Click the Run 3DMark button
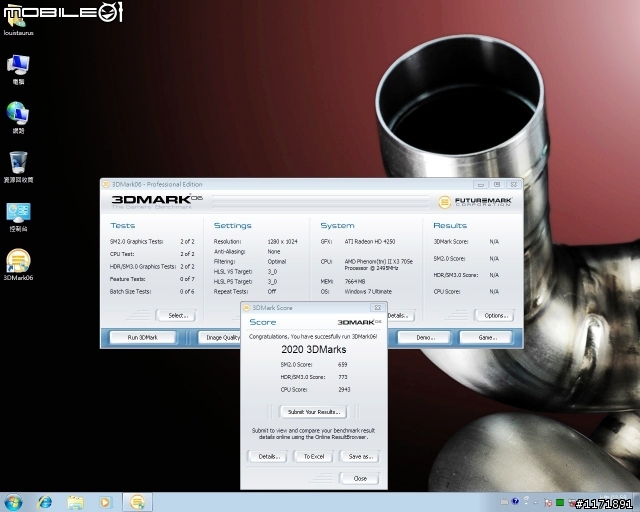640x512 pixels. tap(142, 338)
